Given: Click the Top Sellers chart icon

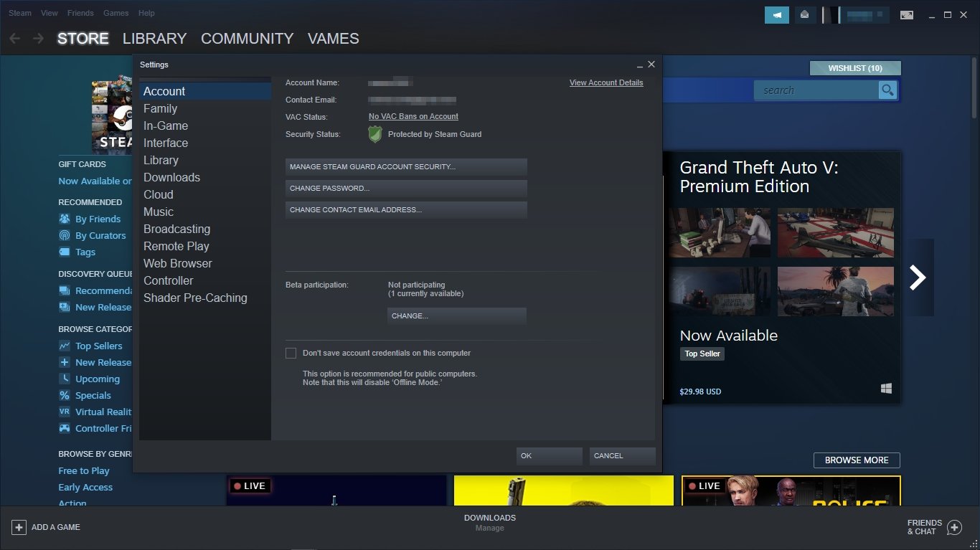Looking at the screenshot, I should coord(64,346).
